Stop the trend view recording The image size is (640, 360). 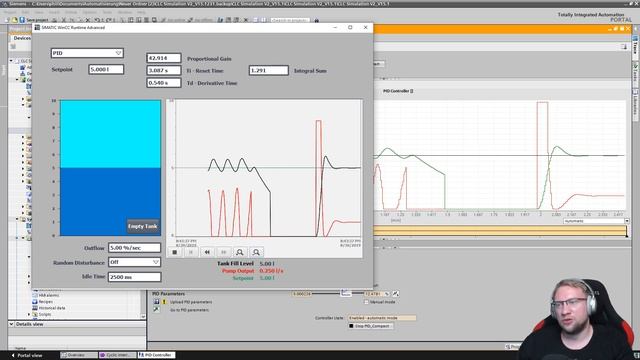tap(174, 252)
